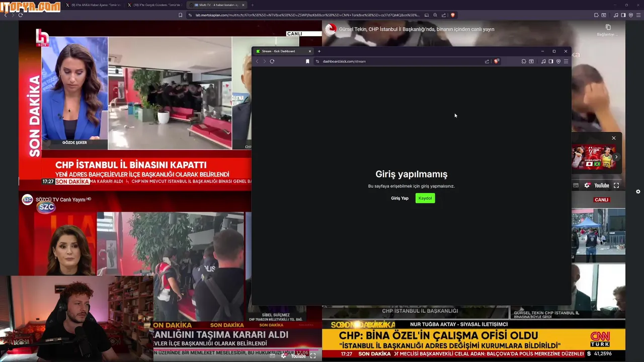Reload the Kick dashboard page
The height and width of the screenshot is (362, 644).
[x=272, y=61]
